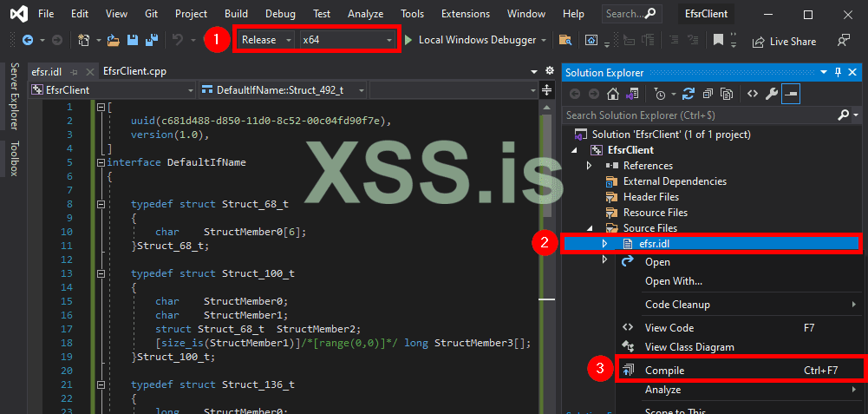Click the Search box in the title bar

(x=631, y=14)
